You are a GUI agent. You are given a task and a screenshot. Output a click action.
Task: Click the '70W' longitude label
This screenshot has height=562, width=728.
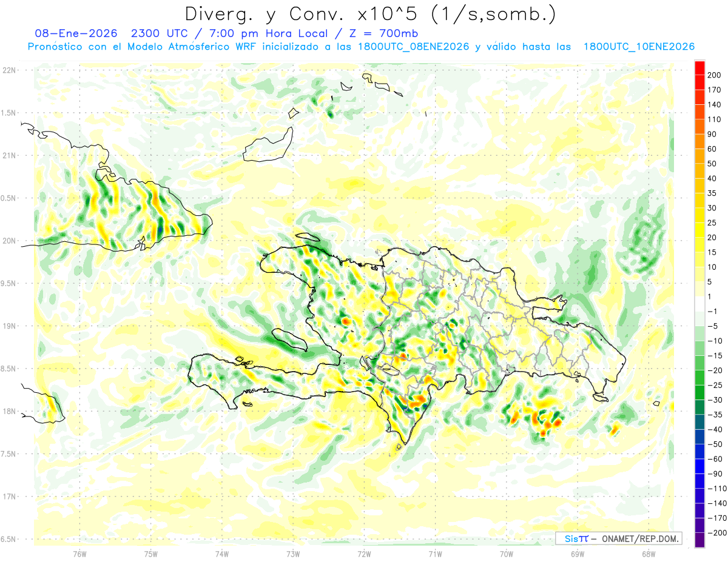click(507, 554)
